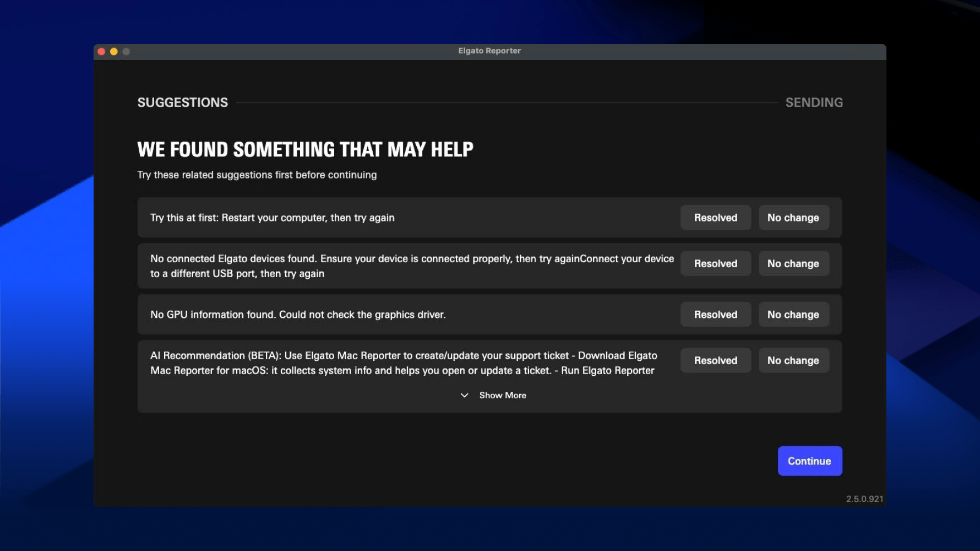This screenshot has height=551, width=980.
Task: Choose No change for restart computer suggestion
Action: pyautogui.click(x=793, y=218)
